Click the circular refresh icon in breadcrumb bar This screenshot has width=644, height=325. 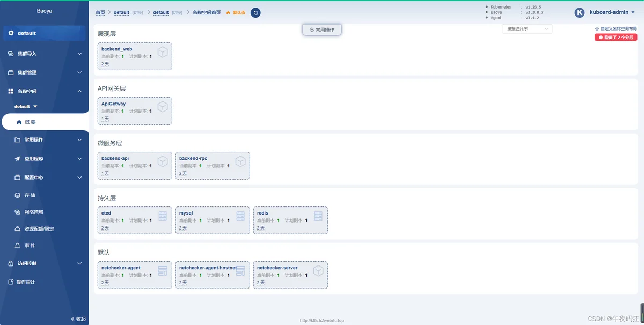click(255, 12)
